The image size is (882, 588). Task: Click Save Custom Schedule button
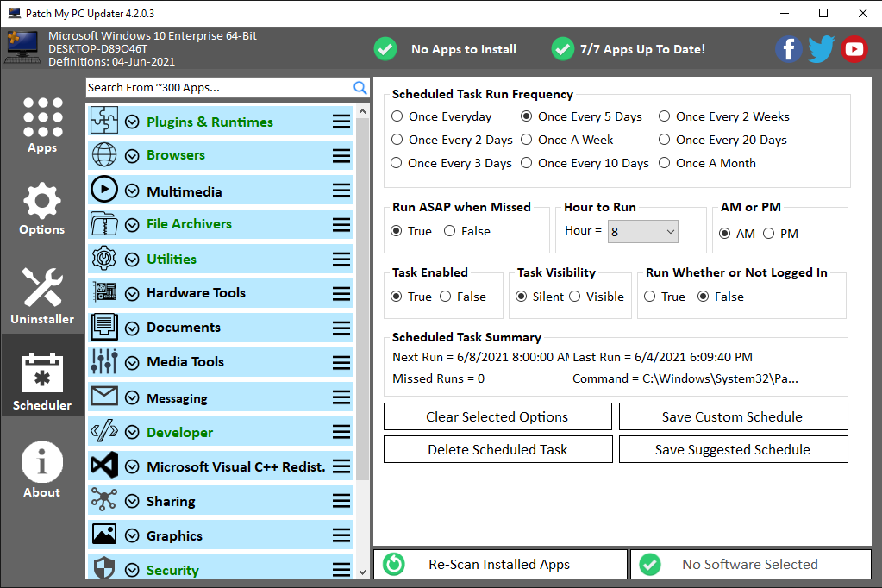[733, 416]
